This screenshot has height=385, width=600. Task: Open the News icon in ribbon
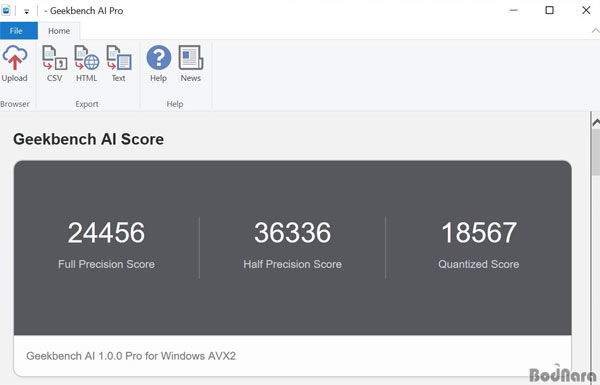[x=191, y=64]
